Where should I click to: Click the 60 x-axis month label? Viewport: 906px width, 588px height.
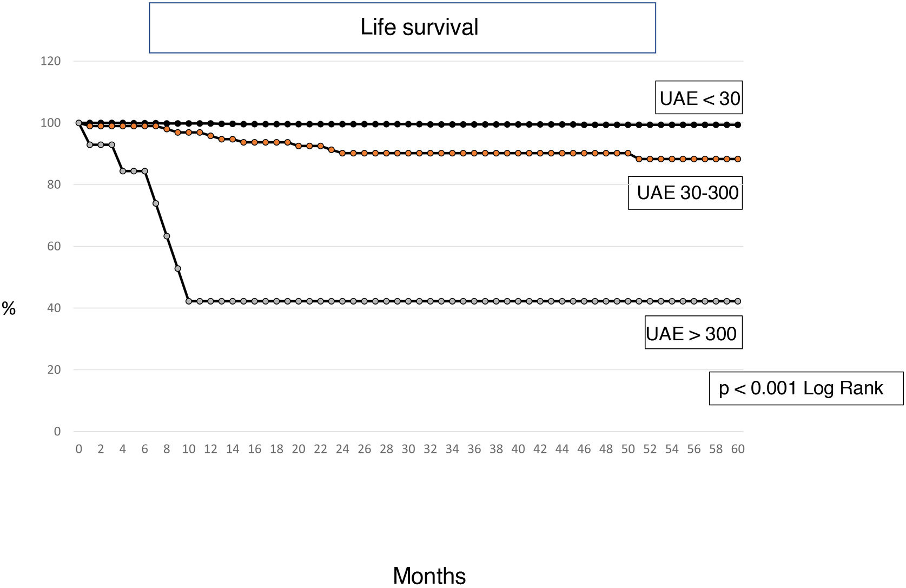pos(738,449)
